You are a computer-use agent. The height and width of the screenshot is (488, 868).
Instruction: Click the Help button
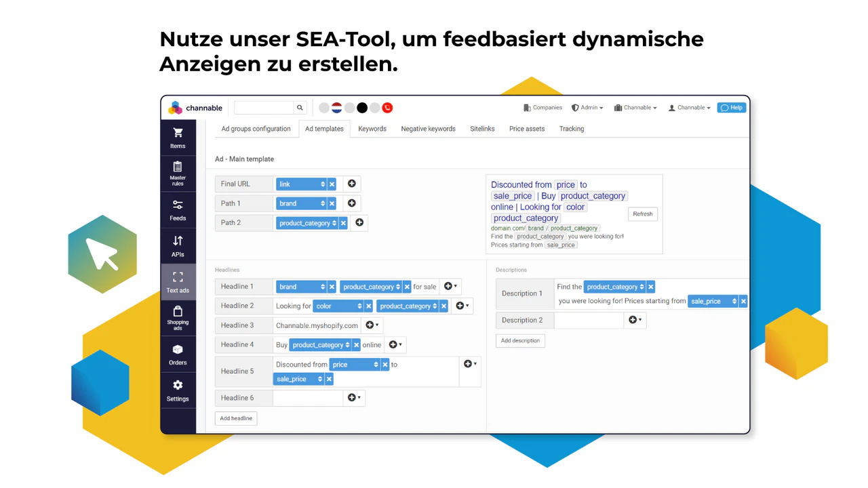tap(732, 108)
